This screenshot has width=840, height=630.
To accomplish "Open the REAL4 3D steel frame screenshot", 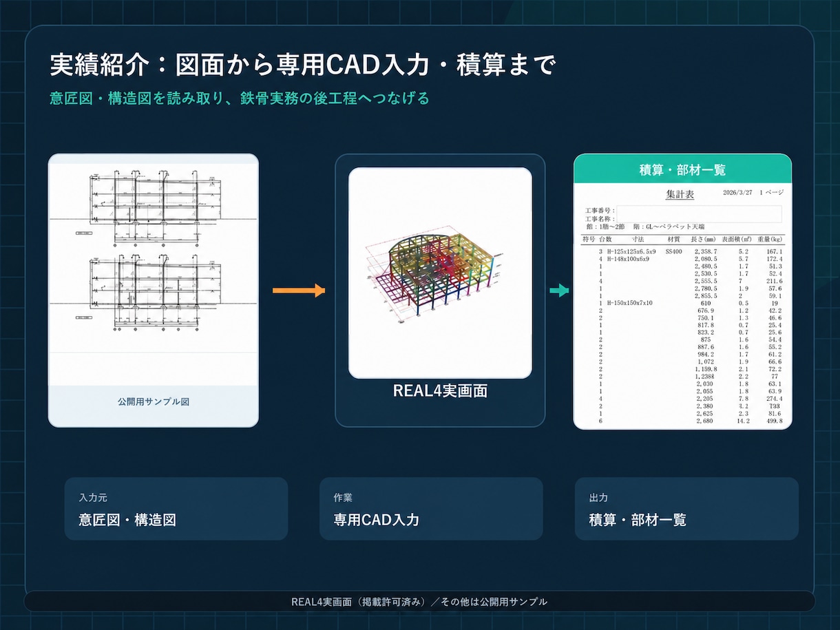I will click(x=440, y=273).
